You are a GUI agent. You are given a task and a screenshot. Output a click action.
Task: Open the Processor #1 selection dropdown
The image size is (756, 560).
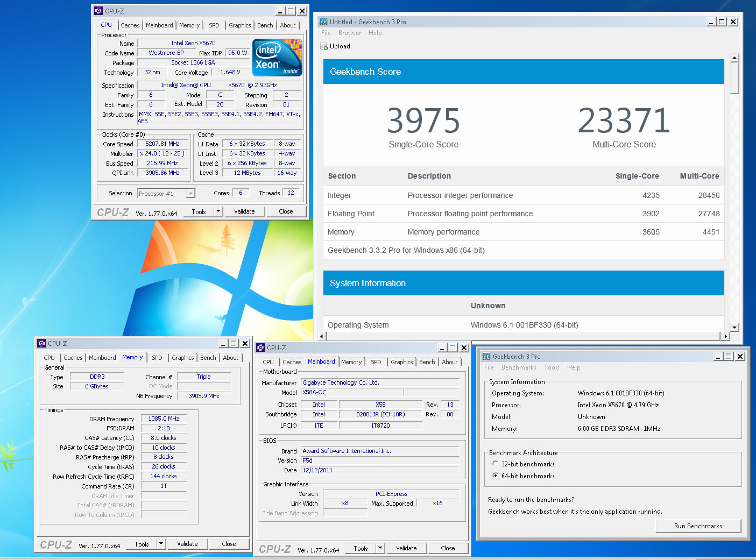[x=190, y=194]
